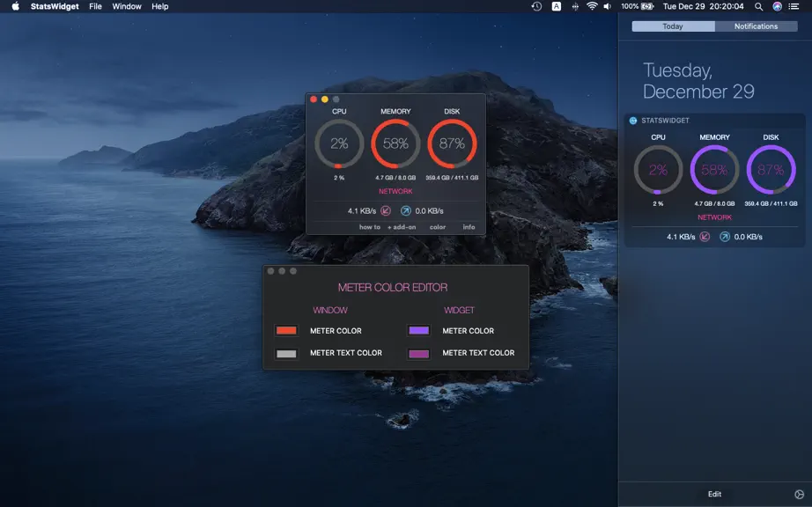Click the input source 'A' icon
The height and width of the screenshot is (507, 812).
click(557, 6)
